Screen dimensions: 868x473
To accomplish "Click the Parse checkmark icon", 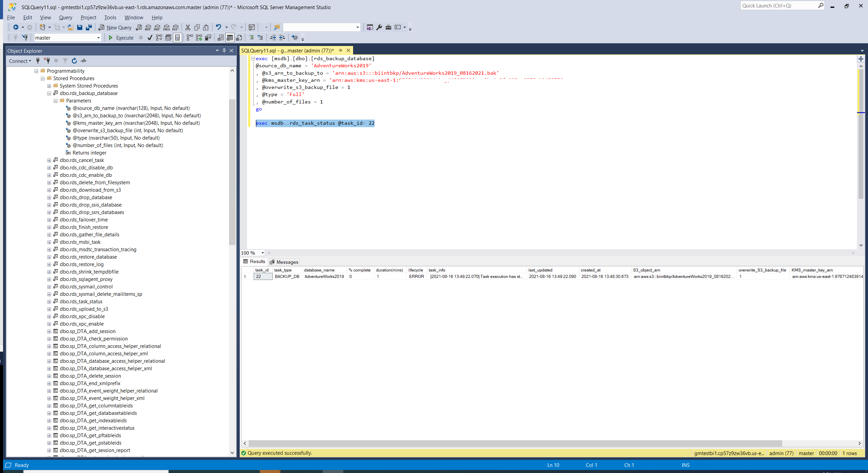I will [150, 38].
